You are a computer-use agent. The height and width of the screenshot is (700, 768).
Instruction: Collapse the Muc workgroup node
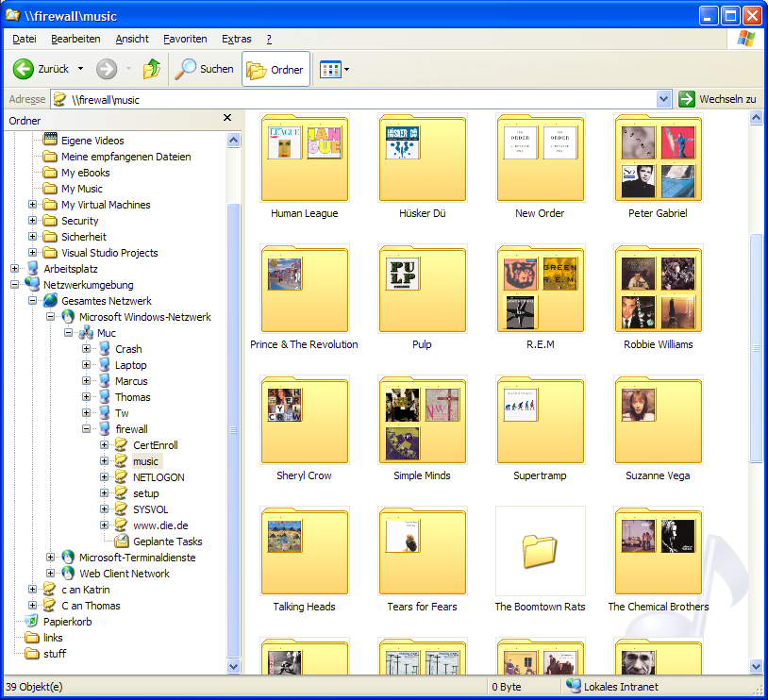(x=69, y=333)
